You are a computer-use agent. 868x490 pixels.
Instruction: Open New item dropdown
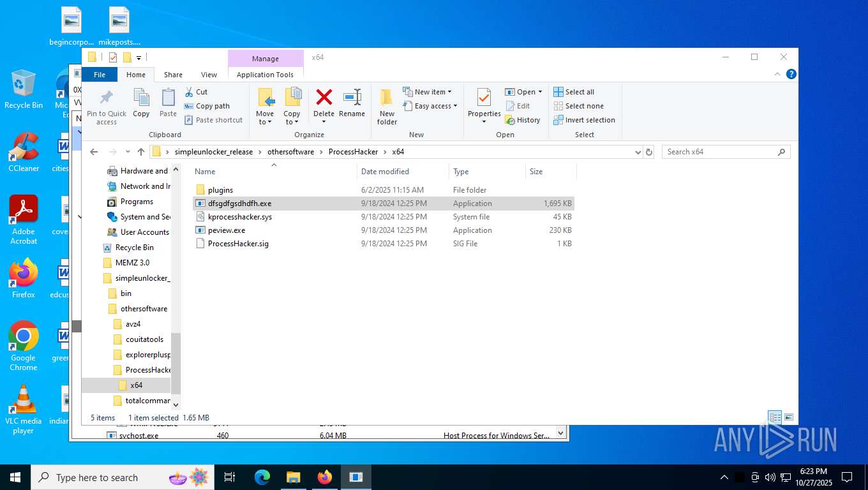427,92
